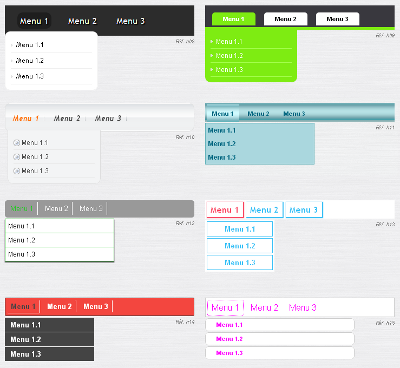Click the blue outlined Menu 3 button
400x368 pixels.
(304, 210)
